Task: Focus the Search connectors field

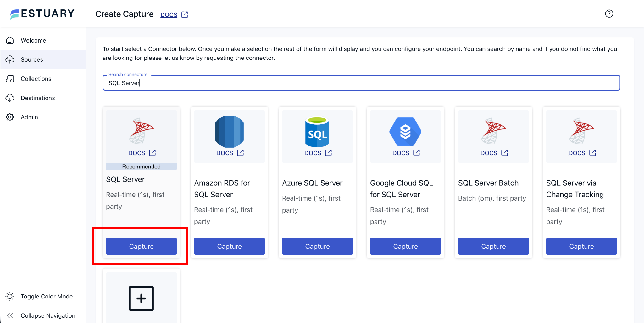Action: click(x=361, y=83)
